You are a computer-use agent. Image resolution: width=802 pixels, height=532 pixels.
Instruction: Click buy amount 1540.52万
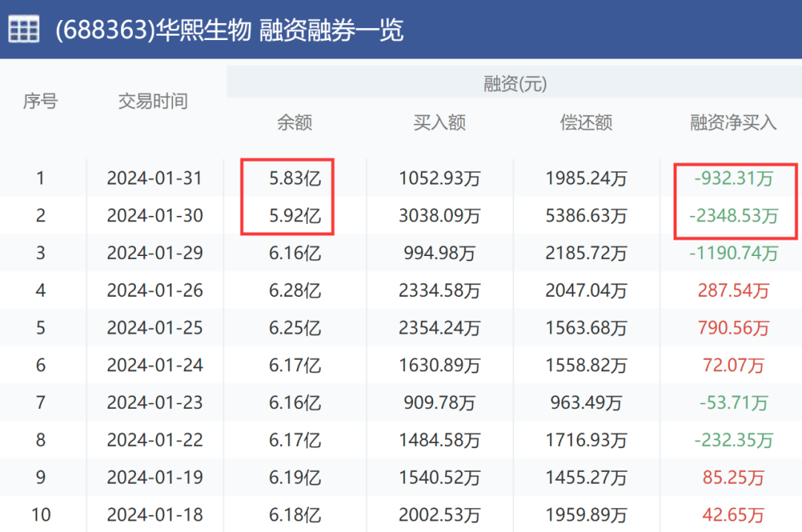(x=440, y=477)
